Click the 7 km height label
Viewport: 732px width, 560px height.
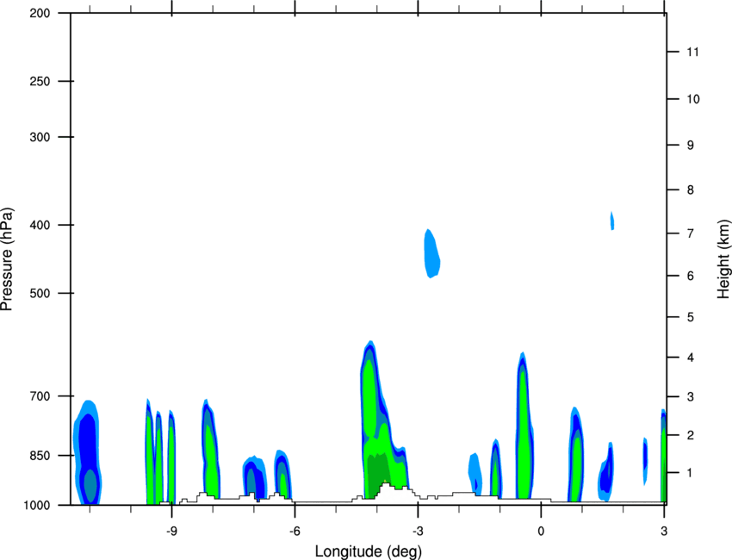(x=691, y=233)
